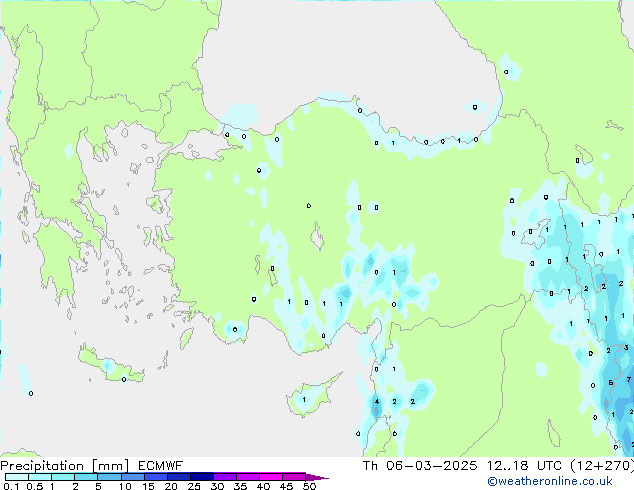Click the 1–2 mm legend color swatch
Image resolution: width=634 pixels, height=490 pixels.
click(63, 477)
